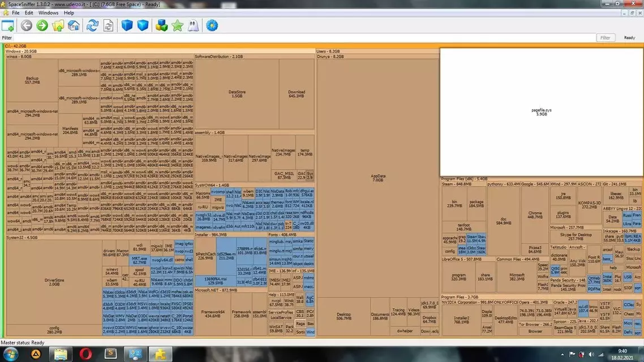644x362 pixels.
Task: Focus the filter text field
Action: 304,38
